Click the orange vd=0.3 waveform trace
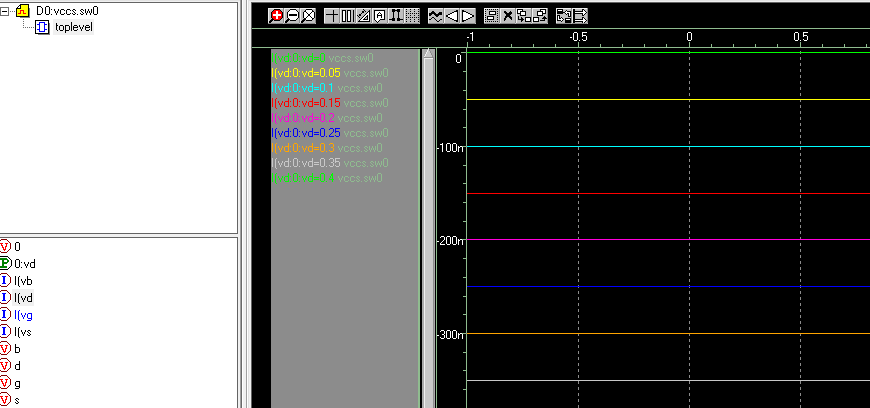 click(x=668, y=334)
